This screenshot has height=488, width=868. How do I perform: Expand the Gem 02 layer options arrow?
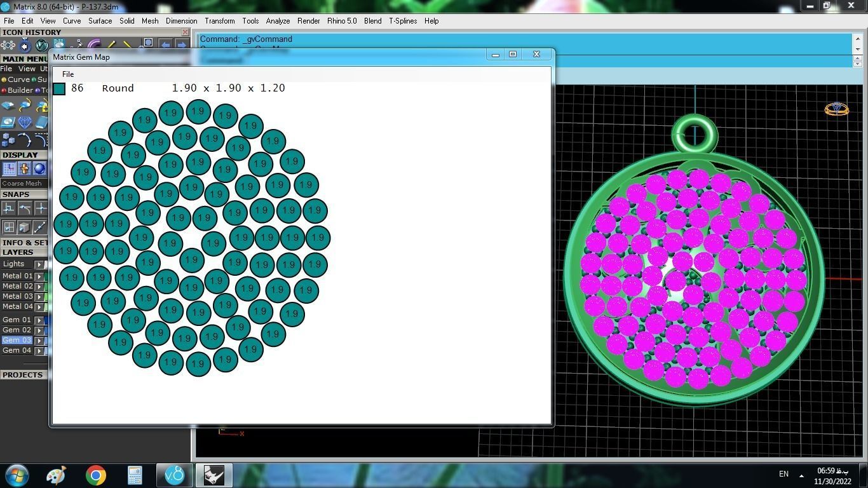39,330
